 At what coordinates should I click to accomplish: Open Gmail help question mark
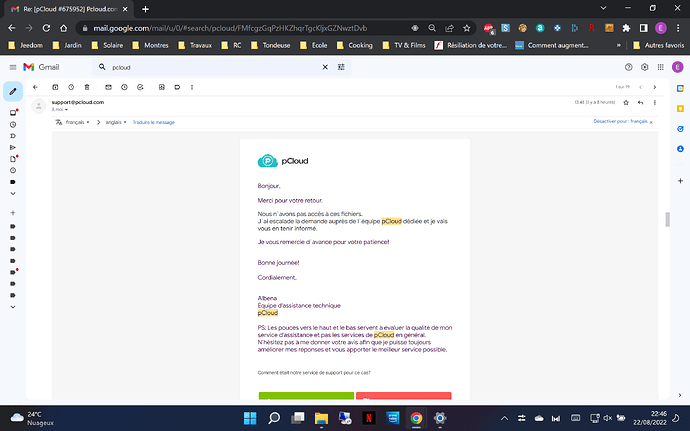(x=628, y=67)
